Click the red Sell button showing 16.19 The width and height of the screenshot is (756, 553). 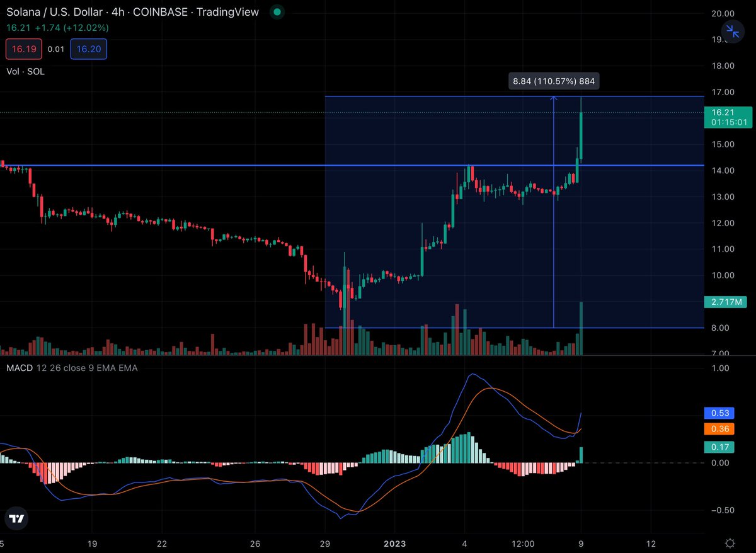pos(23,48)
